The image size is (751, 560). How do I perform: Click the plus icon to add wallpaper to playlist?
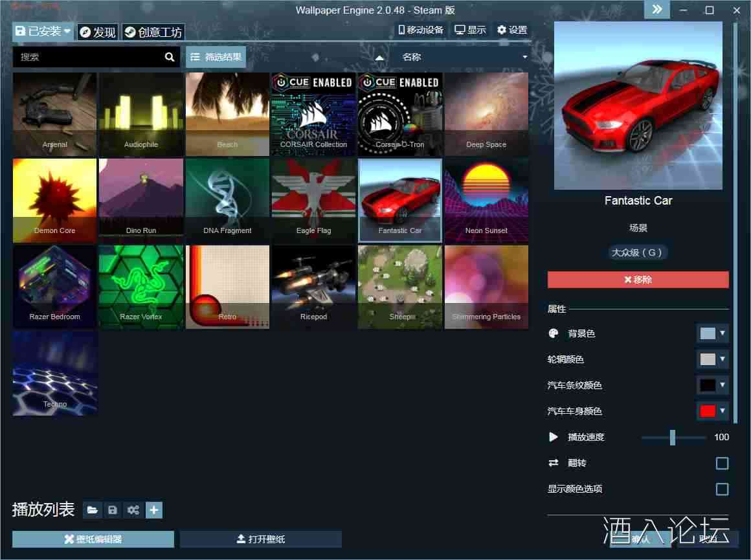tap(154, 511)
